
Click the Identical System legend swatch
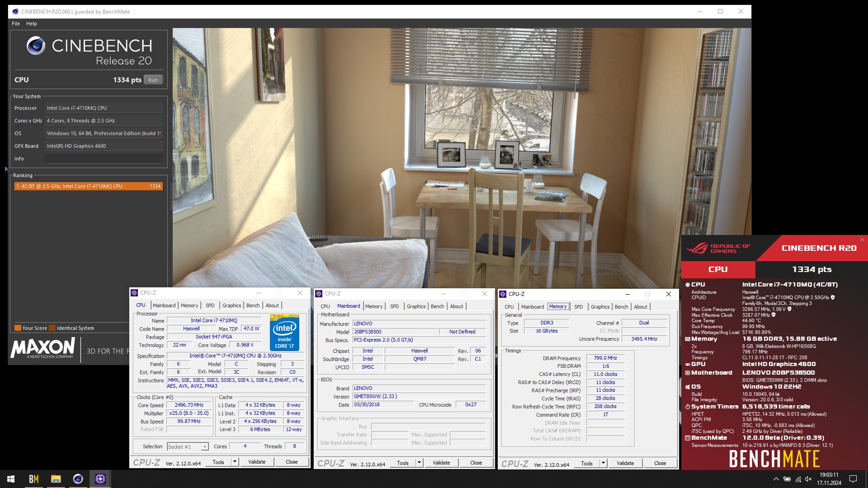pyautogui.click(x=52, y=328)
